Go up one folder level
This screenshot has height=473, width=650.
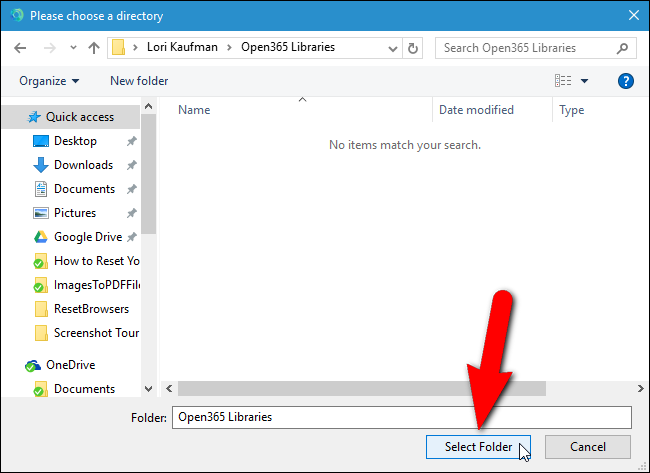(x=94, y=48)
